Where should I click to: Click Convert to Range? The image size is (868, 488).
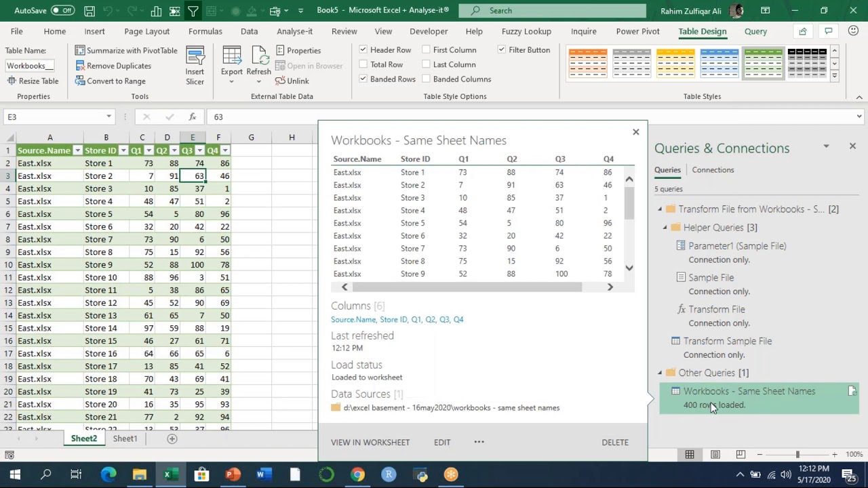(x=111, y=81)
